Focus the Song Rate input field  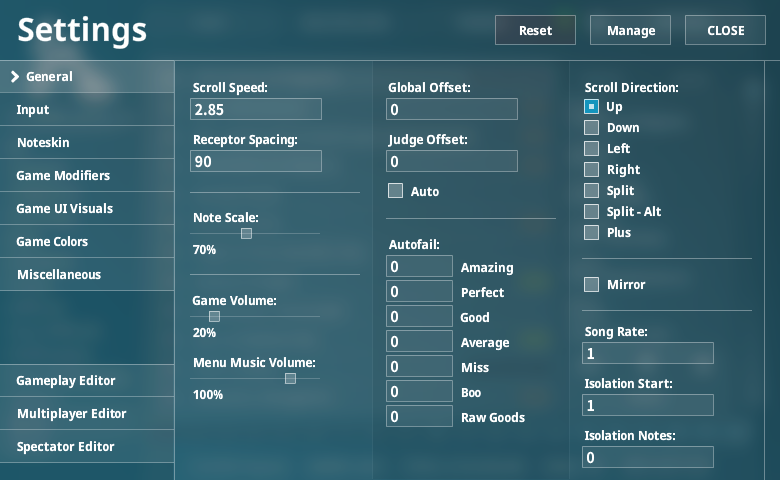tap(648, 353)
